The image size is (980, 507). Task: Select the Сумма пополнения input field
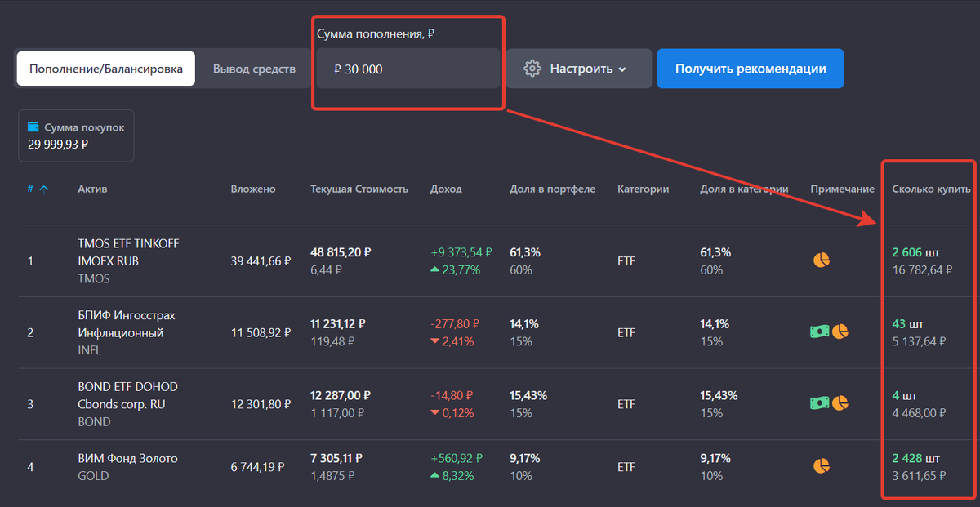coord(408,69)
